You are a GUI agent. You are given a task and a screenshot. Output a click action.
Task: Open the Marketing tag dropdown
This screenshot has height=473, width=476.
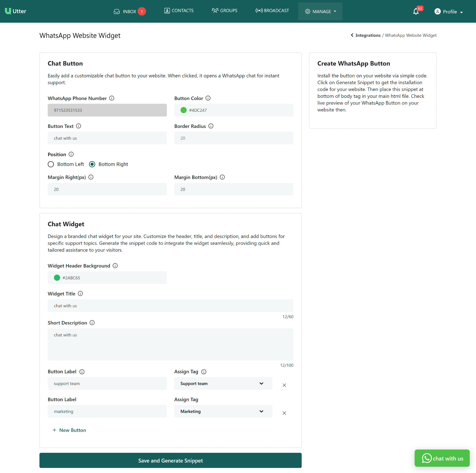[x=223, y=411]
